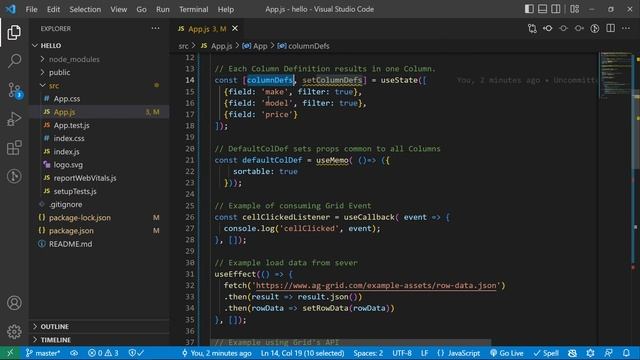Screen dimensions: 640x360
Task: Open the Search view icon
Action: coord(14,61)
